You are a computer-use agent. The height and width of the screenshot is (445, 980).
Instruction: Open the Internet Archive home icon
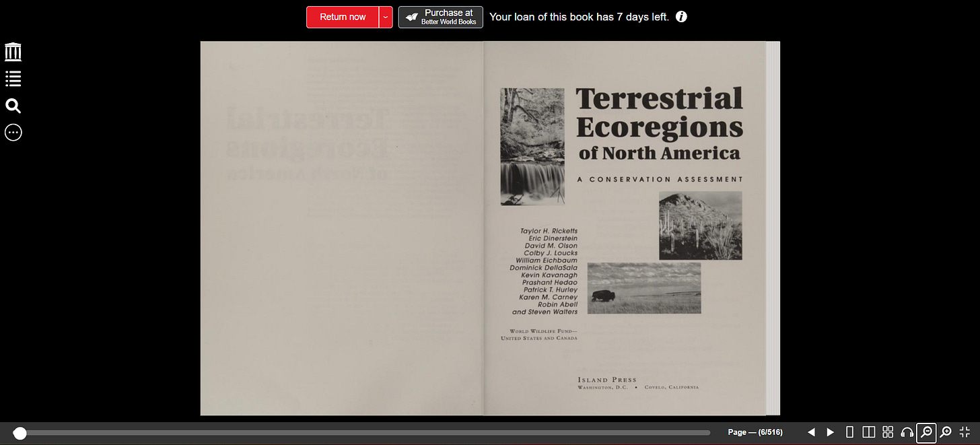pos(13,52)
